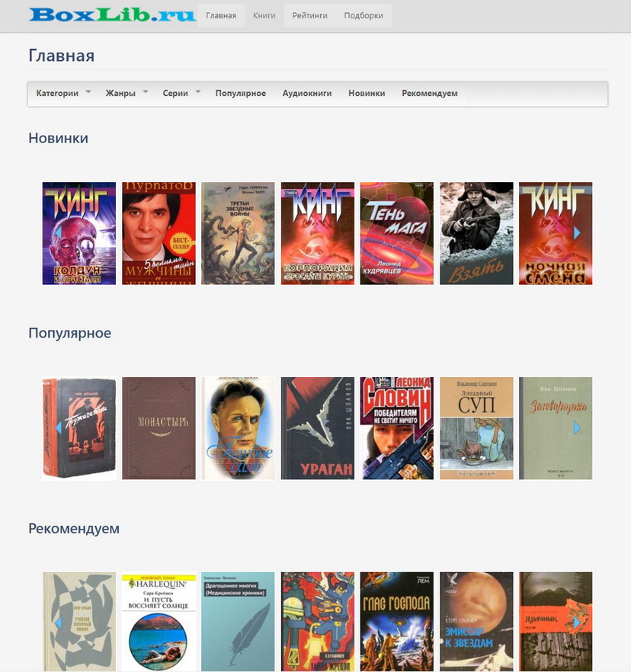The height and width of the screenshot is (672, 631).
Task: Click the BoxLib.ru logo
Action: click(112, 14)
